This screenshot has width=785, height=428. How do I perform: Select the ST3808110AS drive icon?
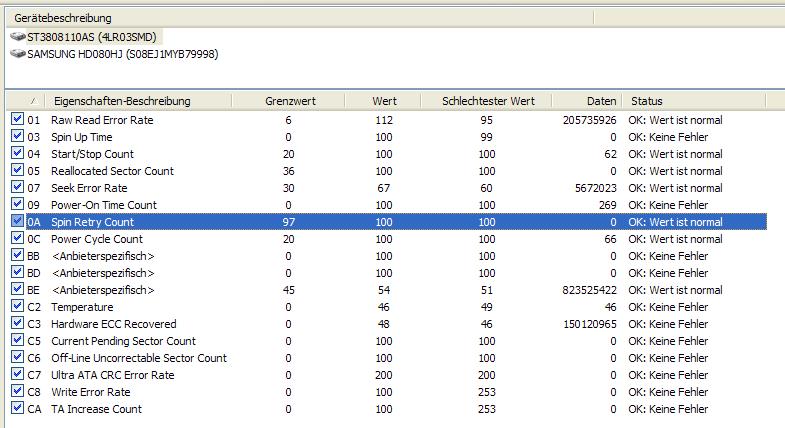(x=18, y=37)
